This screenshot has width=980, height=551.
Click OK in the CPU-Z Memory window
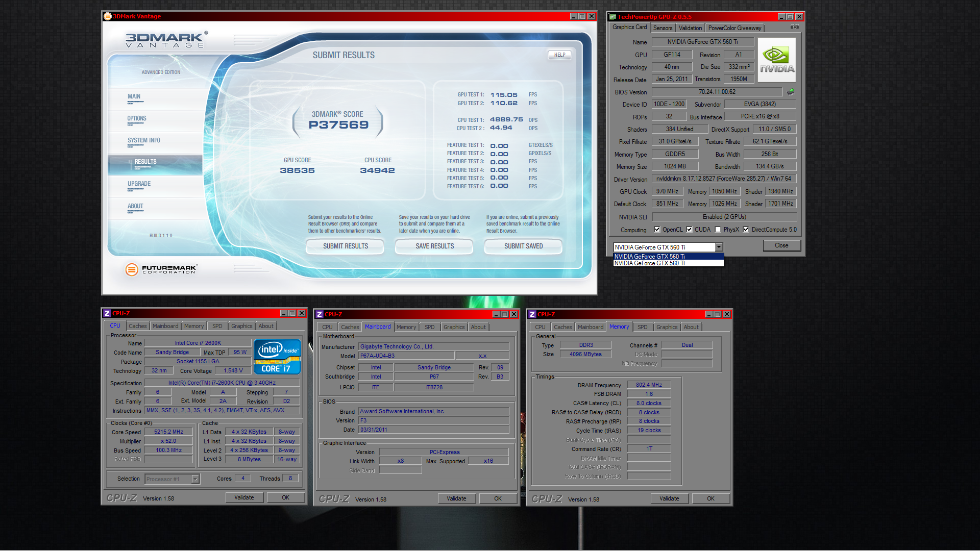710,498
